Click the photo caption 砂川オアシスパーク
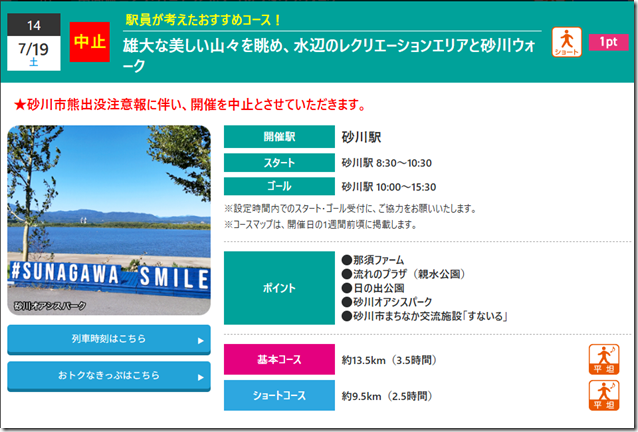 point(50,305)
